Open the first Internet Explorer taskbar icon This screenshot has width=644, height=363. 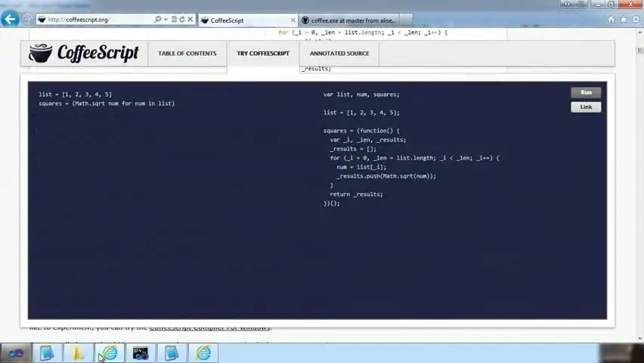point(110,353)
